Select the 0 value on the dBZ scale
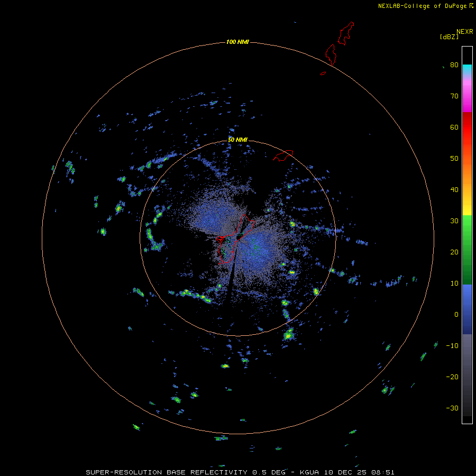476x476 pixels. point(456,315)
